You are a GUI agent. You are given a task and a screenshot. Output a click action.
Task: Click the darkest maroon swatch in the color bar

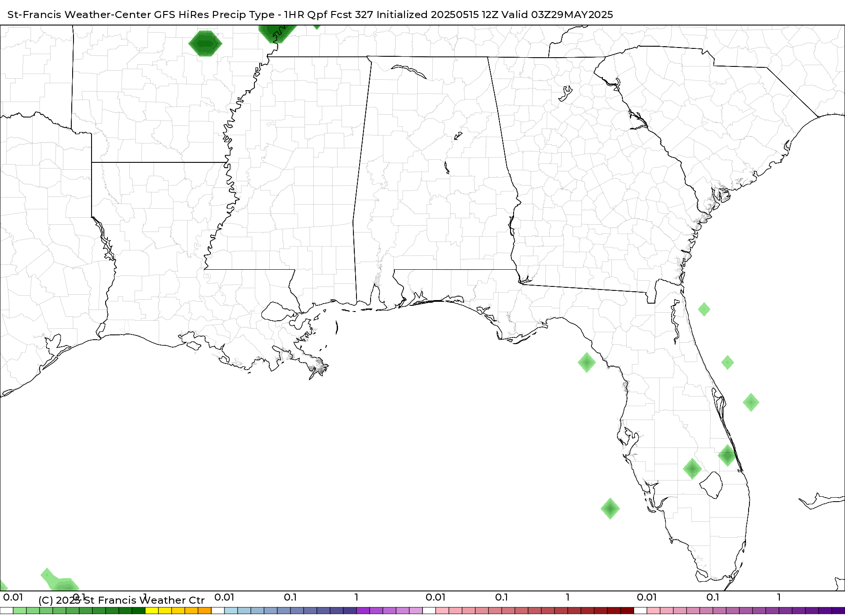tap(627, 611)
